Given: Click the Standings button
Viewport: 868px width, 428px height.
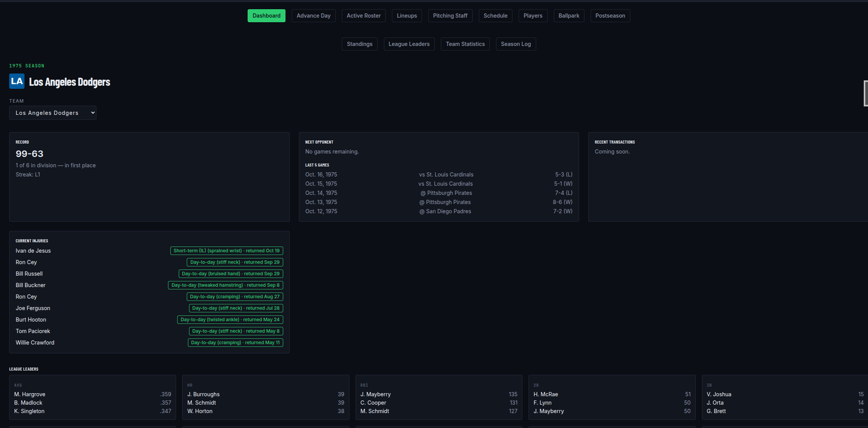Looking at the screenshot, I should click(x=359, y=44).
